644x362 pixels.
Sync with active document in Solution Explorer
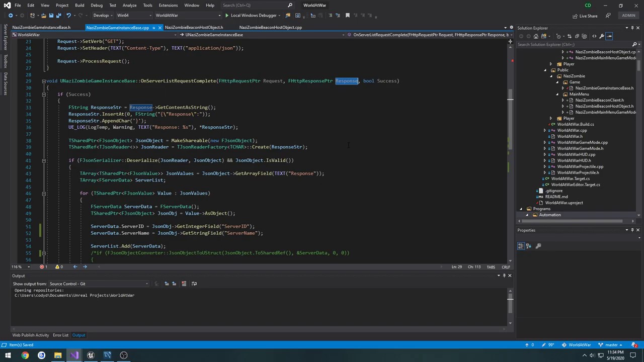(570, 36)
